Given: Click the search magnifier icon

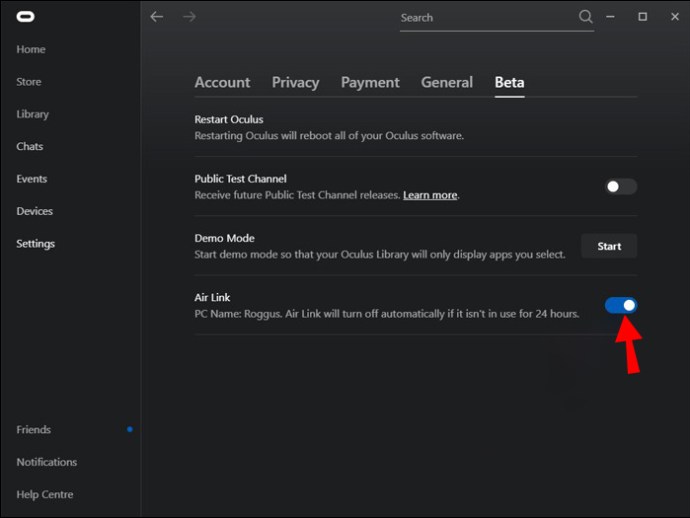Looking at the screenshot, I should click(x=585, y=17).
